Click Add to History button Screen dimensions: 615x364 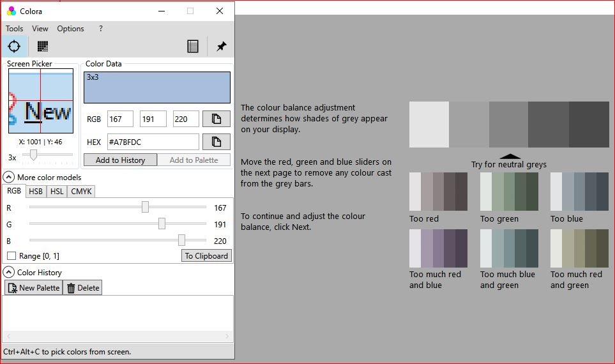coord(121,160)
